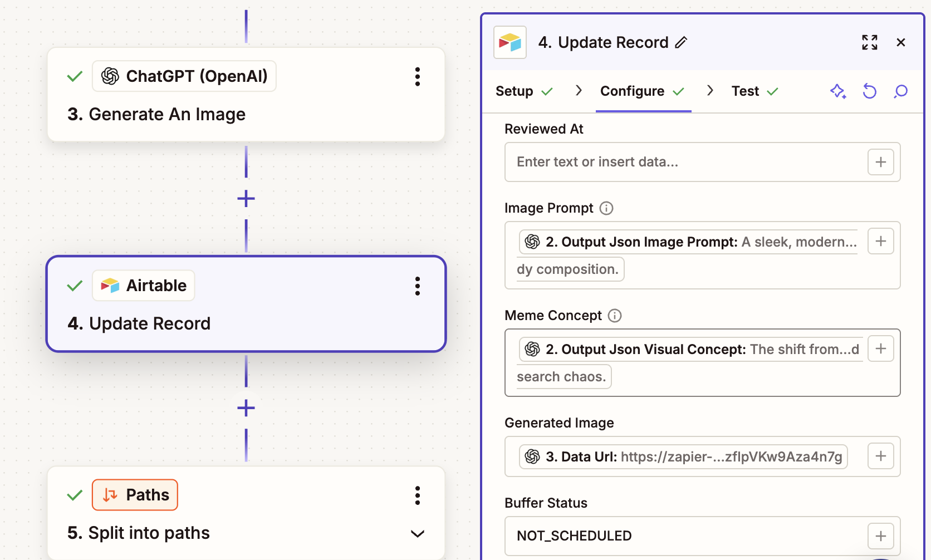Click the Generated Image label

click(559, 423)
